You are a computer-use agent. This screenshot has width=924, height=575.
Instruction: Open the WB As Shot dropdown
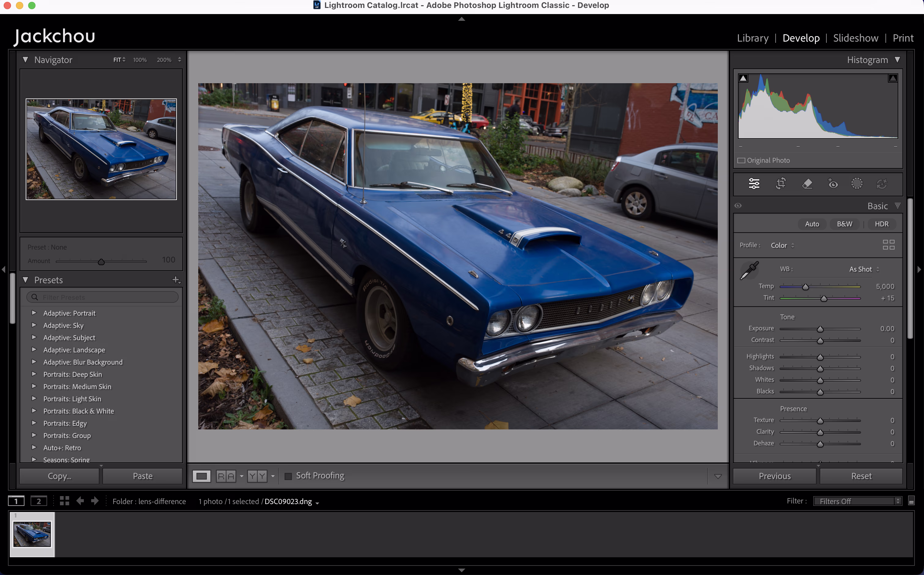tap(864, 269)
